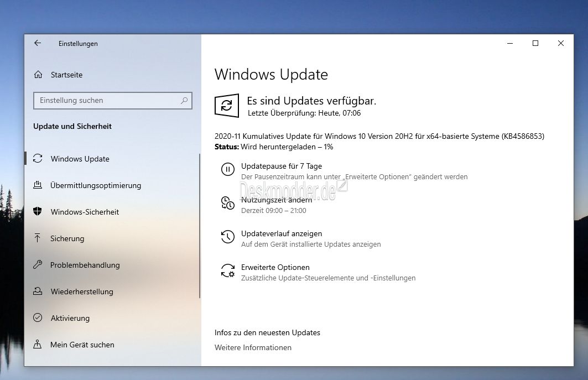
Task: Open Startseite in the sidebar
Action: 112,75
